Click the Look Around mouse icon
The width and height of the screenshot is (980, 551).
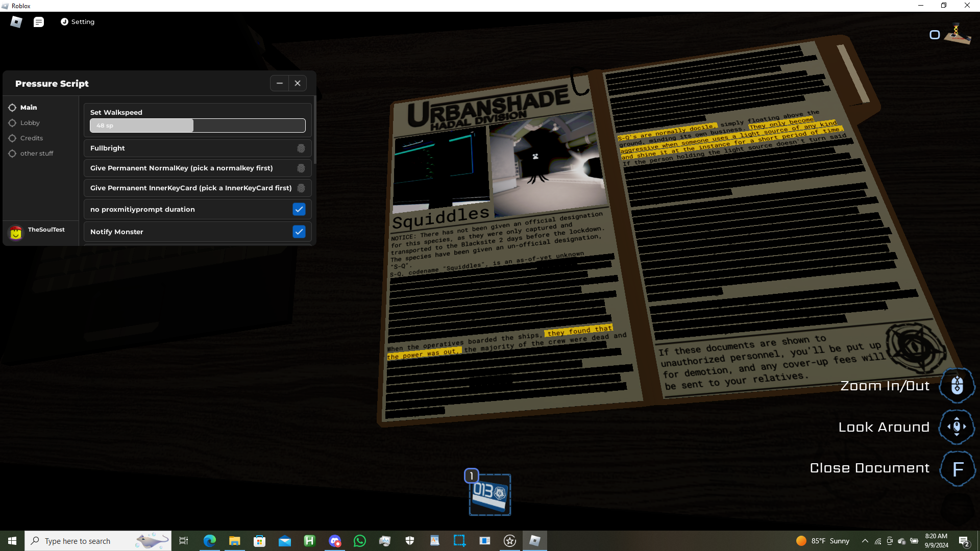click(957, 427)
